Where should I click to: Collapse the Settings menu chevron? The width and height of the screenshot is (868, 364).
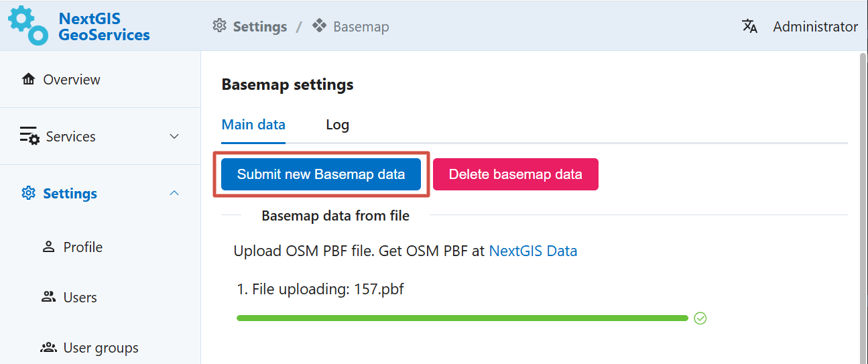click(174, 193)
